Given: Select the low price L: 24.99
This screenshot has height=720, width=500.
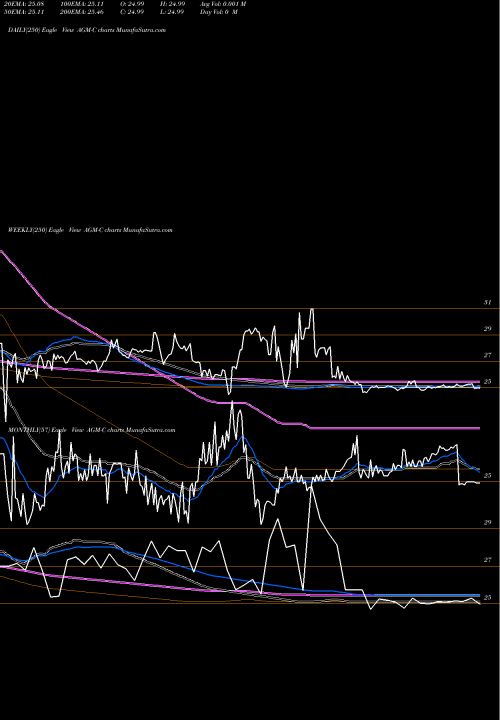Looking at the screenshot, I should [x=172, y=12].
